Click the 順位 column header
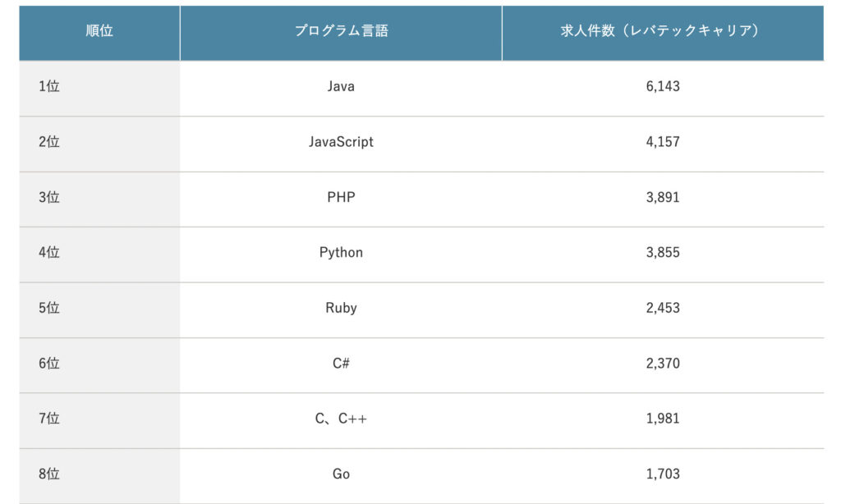 99,31
